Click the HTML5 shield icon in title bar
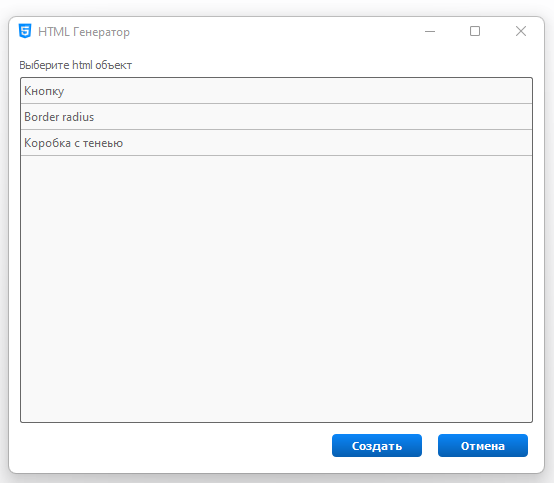 25,31
